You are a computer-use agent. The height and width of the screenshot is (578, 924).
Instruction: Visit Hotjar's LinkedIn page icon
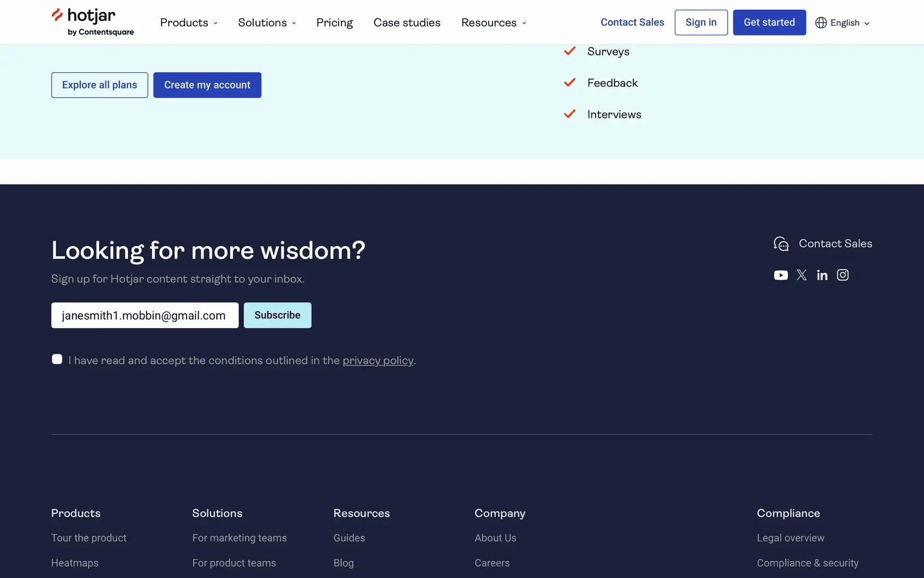click(x=822, y=275)
